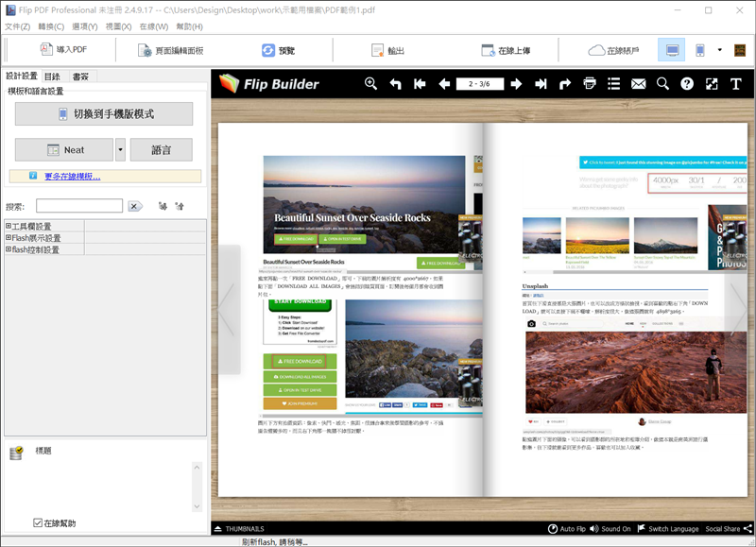Screen dimensions: 756x547
Task: Click the print icon in viewer toolbar
Action: [590, 84]
